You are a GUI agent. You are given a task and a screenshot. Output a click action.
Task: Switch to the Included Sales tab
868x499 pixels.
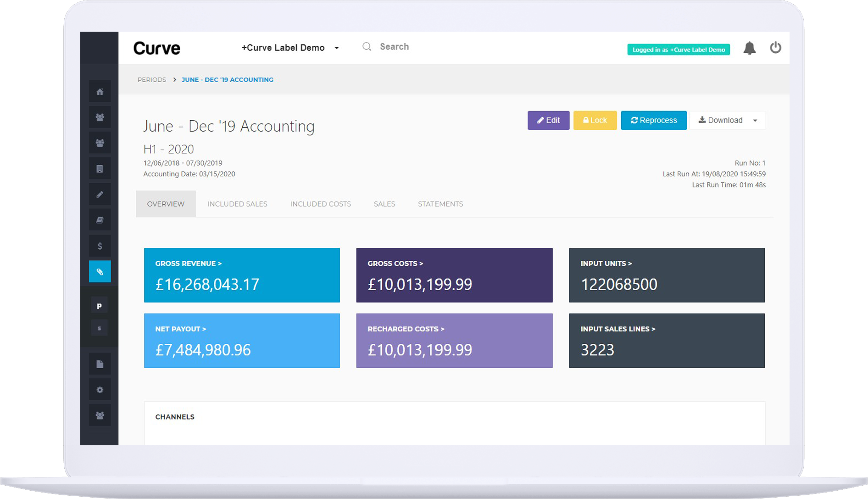click(x=237, y=204)
